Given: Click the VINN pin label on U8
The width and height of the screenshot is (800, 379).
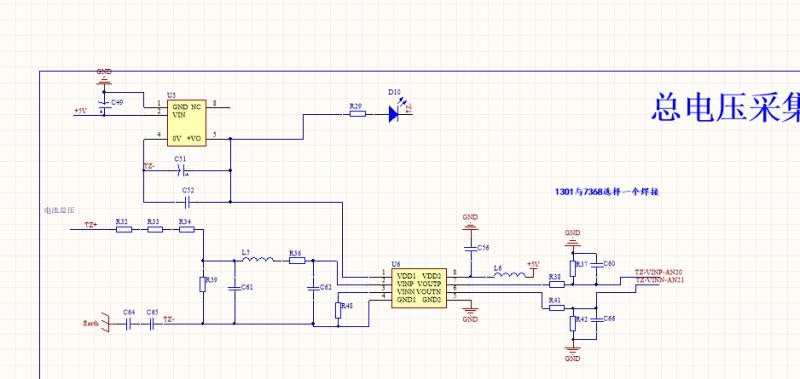Looking at the screenshot, I should pyautogui.click(x=406, y=291).
